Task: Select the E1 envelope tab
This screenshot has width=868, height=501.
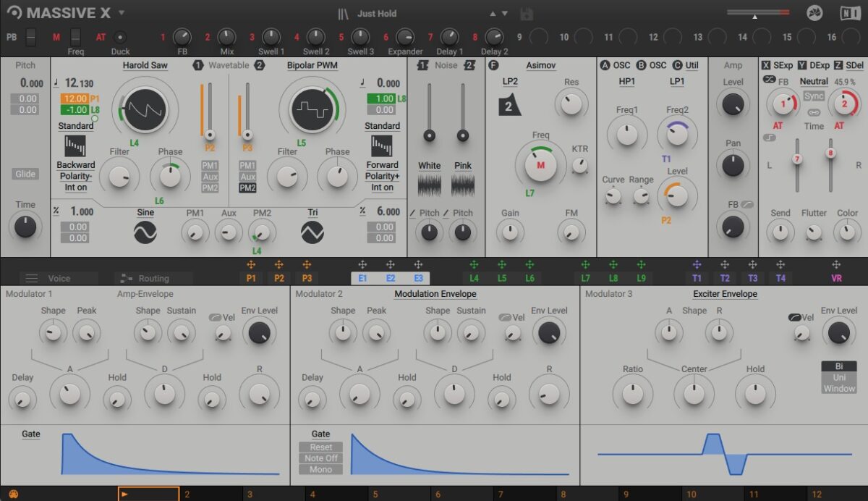Action: [362, 278]
